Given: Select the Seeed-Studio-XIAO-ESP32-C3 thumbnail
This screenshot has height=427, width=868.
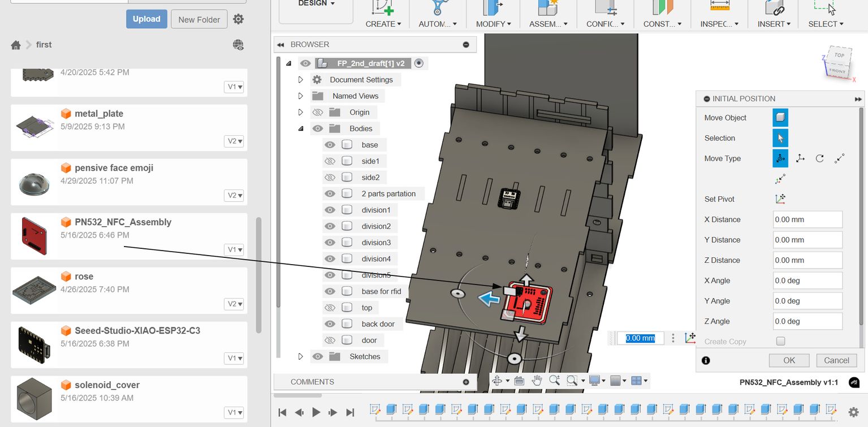Looking at the screenshot, I should [x=34, y=343].
